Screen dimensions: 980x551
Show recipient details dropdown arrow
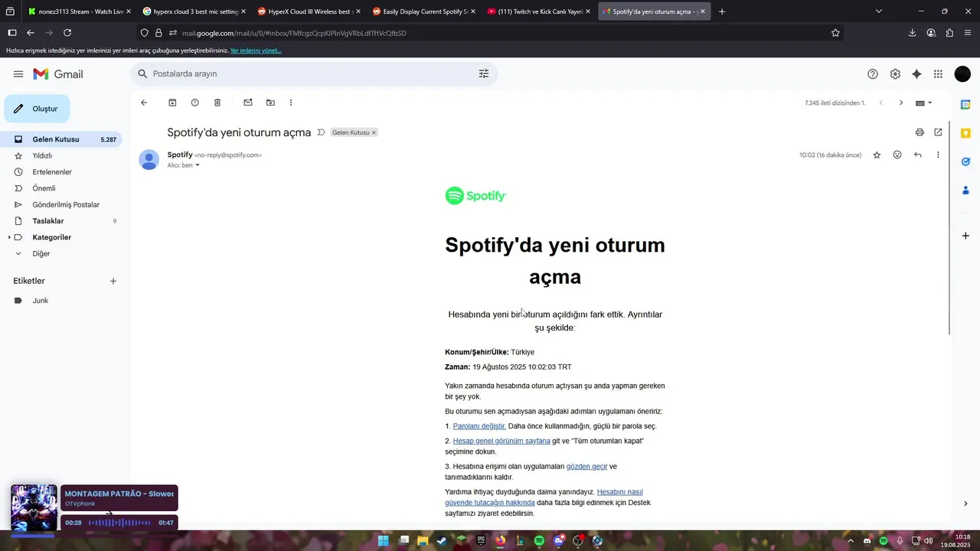tap(197, 165)
